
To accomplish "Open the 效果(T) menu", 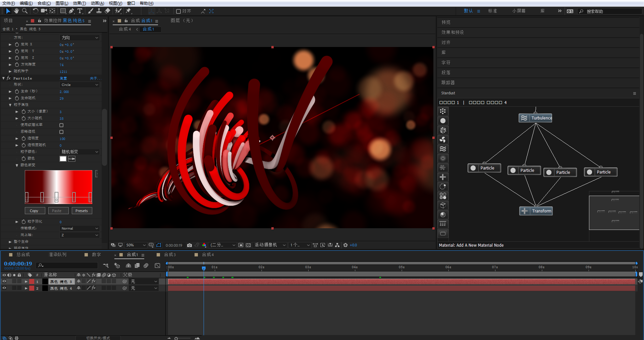I will click(x=79, y=3).
